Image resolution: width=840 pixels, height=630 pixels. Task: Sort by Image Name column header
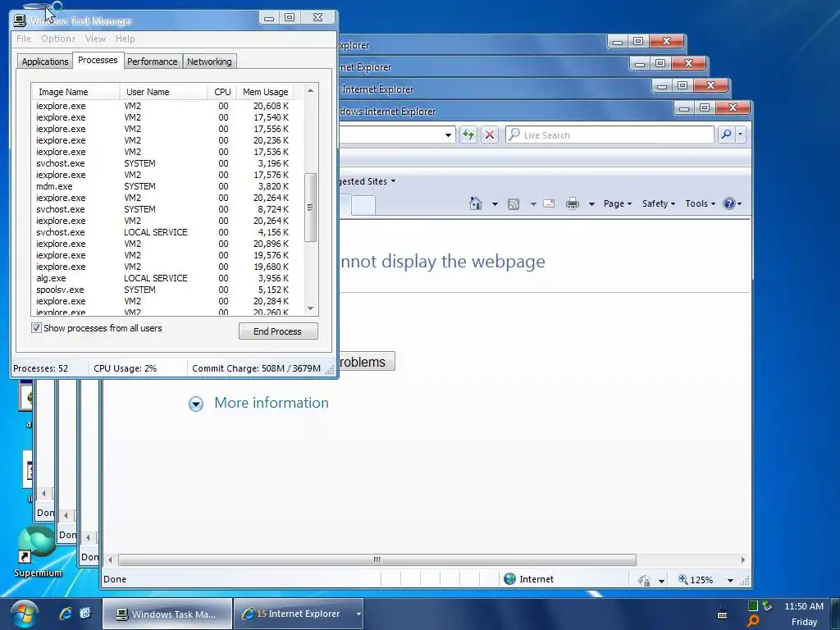coord(75,92)
